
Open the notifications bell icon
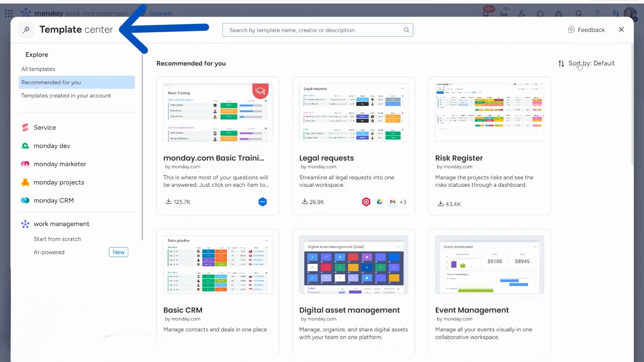pyautogui.click(x=486, y=13)
